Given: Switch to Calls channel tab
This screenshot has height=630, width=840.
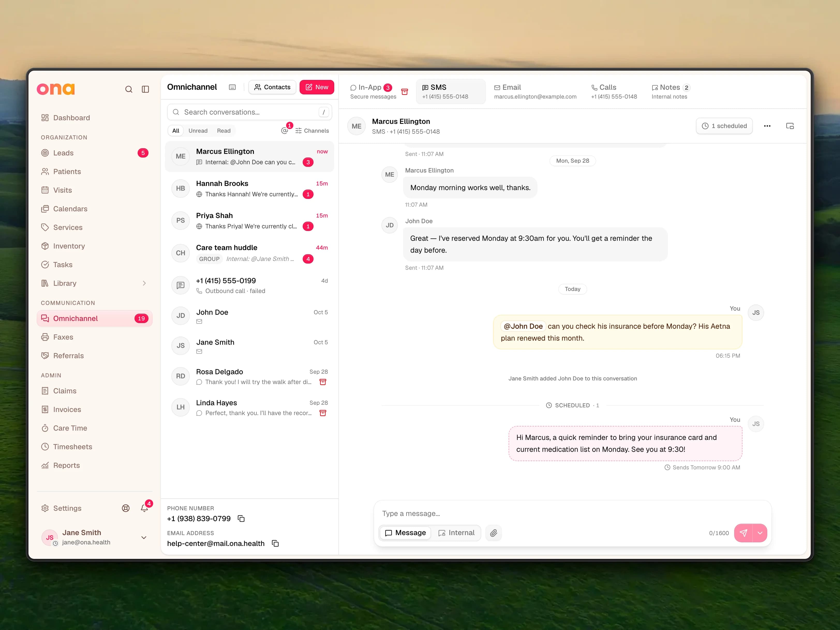Looking at the screenshot, I should click(614, 92).
